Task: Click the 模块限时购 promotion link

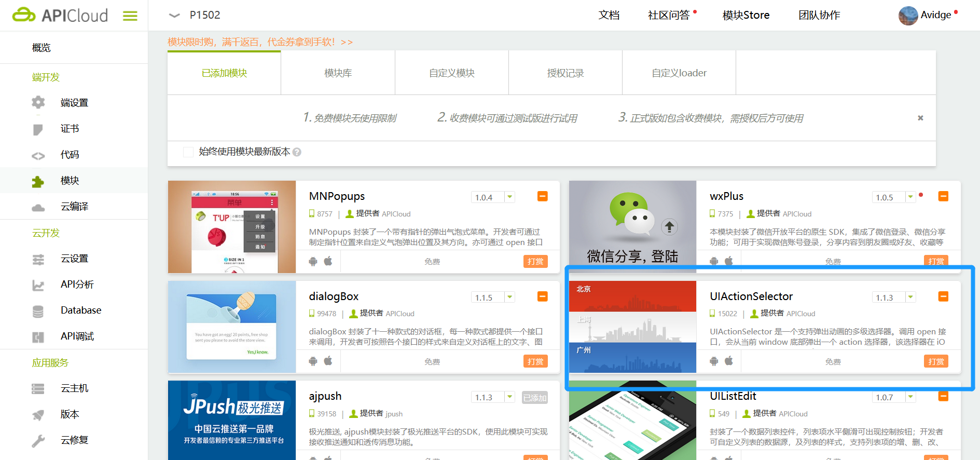Action: click(260, 42)
